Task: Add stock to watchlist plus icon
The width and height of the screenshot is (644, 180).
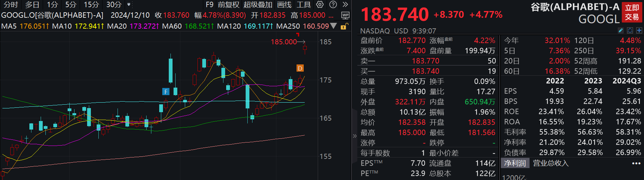Action: pyautogui.click(x=639, y=30)
